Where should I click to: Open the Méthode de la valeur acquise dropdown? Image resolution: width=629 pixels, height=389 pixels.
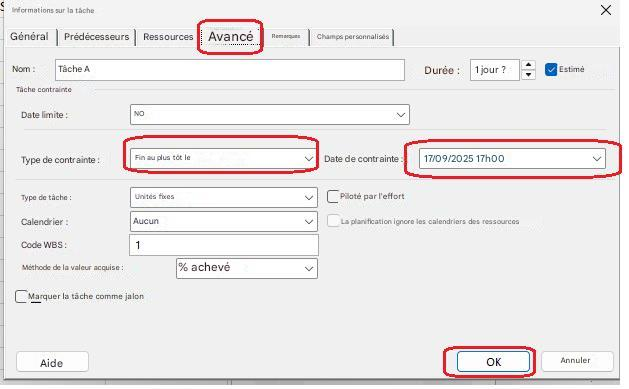[x=247, y=268]
